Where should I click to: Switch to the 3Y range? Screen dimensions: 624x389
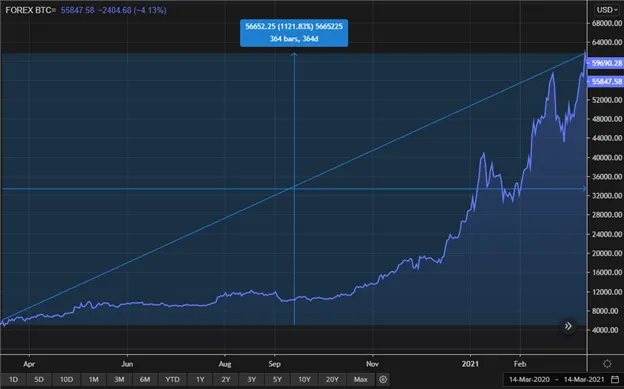tap(252, 379)
